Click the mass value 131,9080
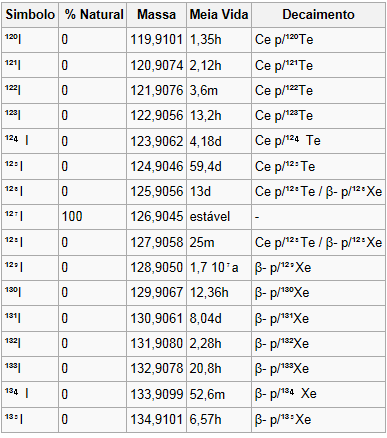The height and width of the screenshot is (438, 387). [x=157, y=344]
